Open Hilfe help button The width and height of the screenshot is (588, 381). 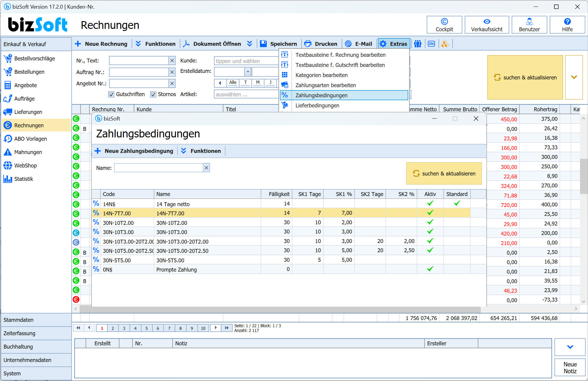pyautogui.click(x=567, y=25)
